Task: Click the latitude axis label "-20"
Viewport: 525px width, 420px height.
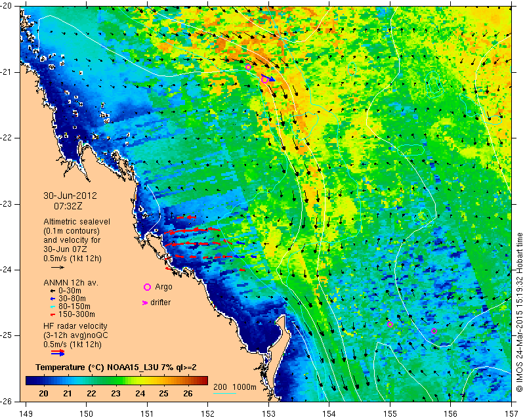Action: pyautogui.click(x=6, y=7)
